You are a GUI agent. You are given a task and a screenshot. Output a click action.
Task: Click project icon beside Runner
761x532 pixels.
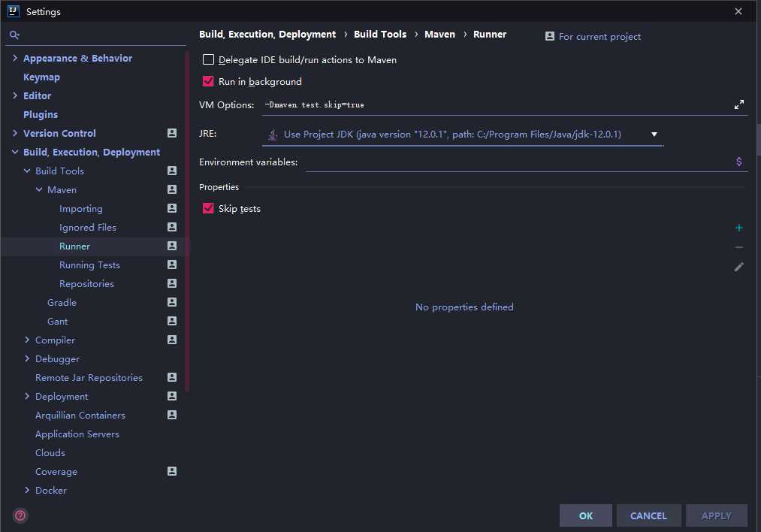pos(172,246)
